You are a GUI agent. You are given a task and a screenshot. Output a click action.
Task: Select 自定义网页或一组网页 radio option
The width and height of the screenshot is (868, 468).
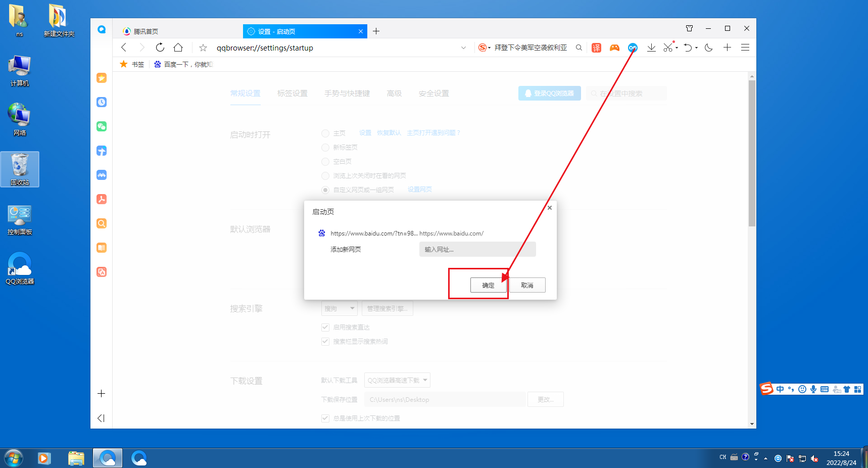point(325,190)
